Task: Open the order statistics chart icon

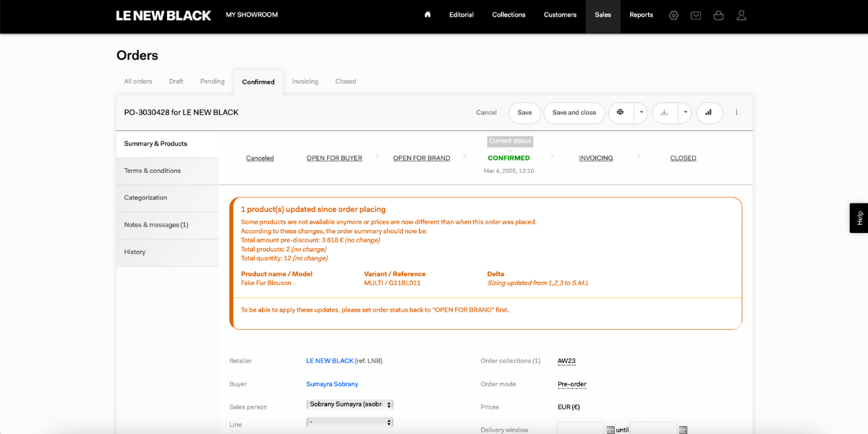Action: [709, 113]
